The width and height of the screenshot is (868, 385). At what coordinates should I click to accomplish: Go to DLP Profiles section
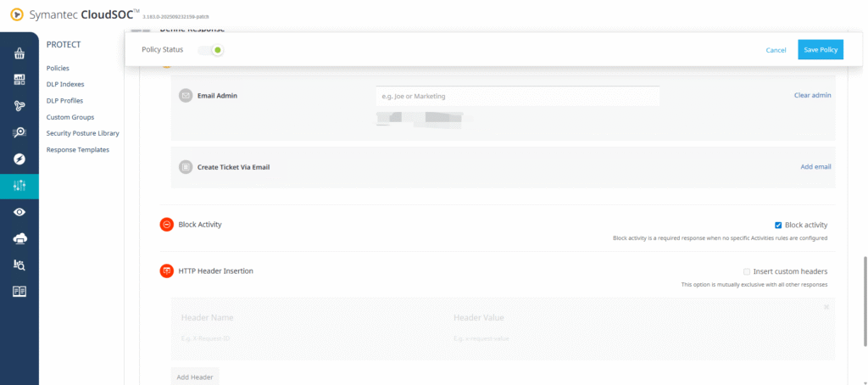point(64,101)
